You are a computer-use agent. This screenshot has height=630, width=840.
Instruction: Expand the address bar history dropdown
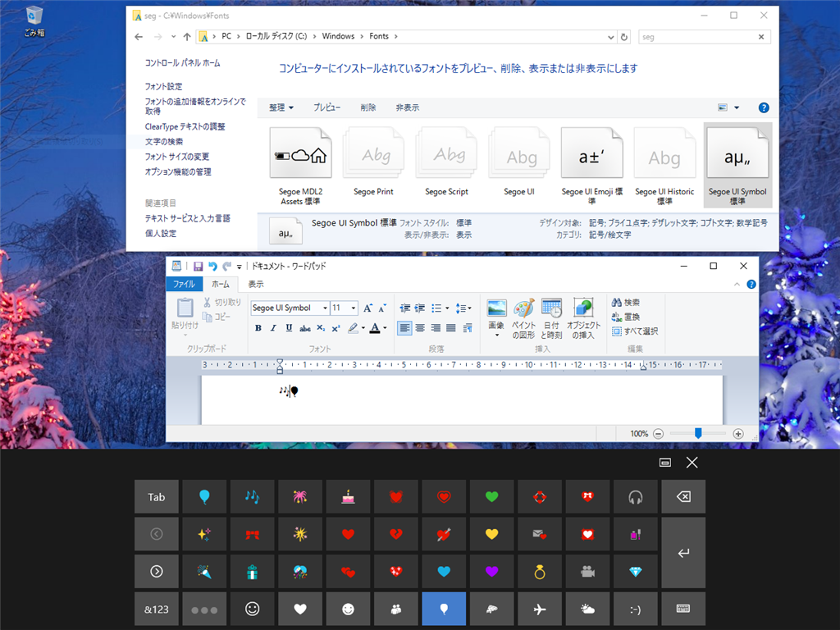610,37
